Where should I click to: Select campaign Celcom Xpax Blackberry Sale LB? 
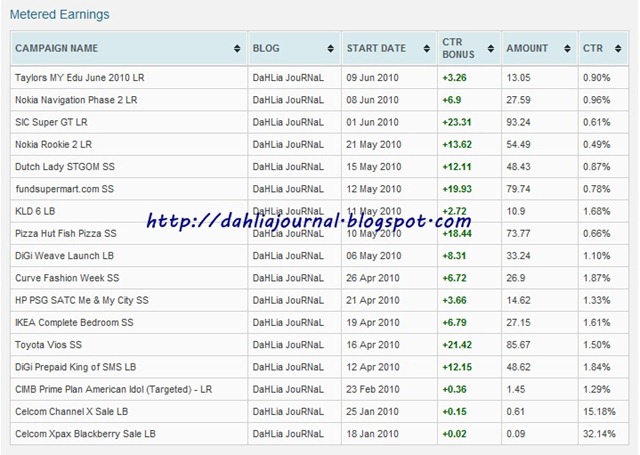[x=85, y=434]
